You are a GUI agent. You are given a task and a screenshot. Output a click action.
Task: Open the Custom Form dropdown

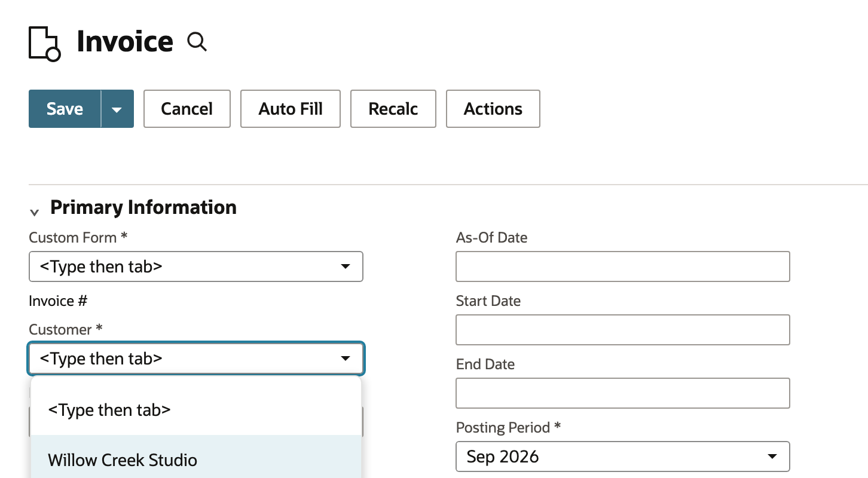196,266
